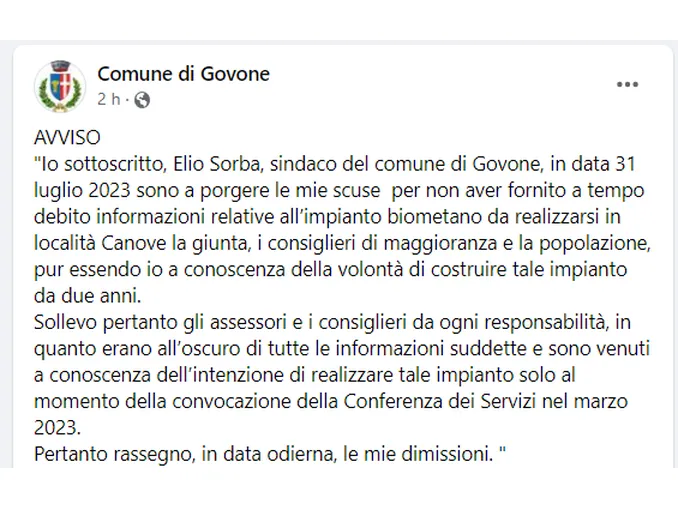Open the three-dots post options menu
Screen dimensions: 678x509
click(x=627, y=86)
